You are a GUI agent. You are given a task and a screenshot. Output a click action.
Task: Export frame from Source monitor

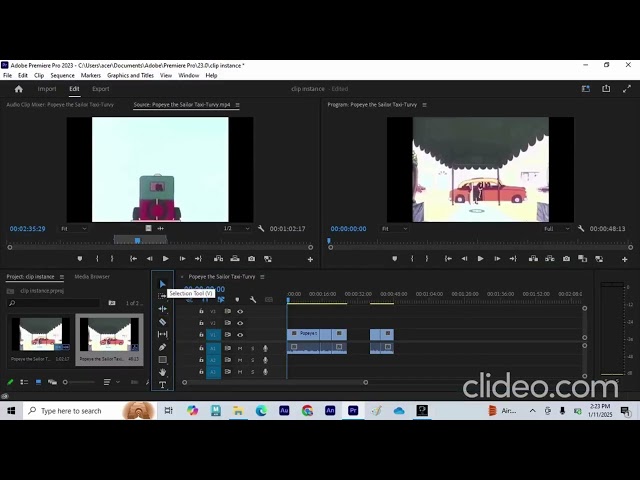tap(251, 259)
